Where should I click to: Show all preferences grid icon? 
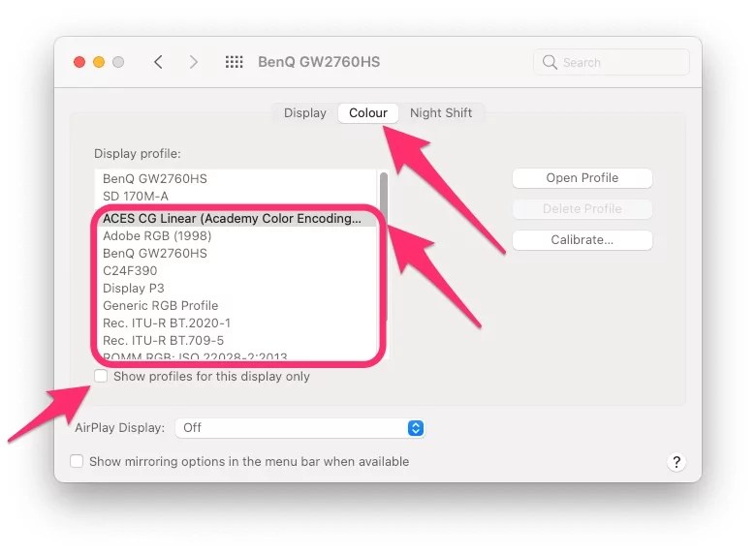(x=235, y=62)
